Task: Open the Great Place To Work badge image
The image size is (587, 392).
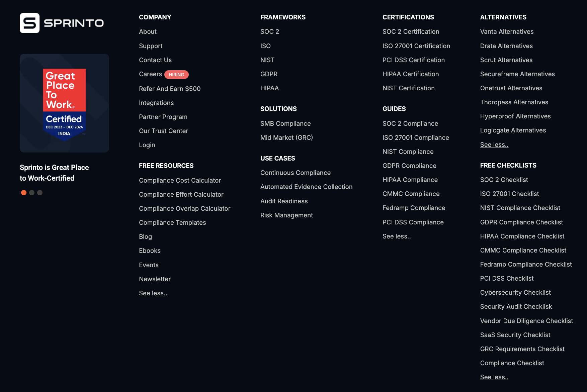Action: click(x=64, y=103)
